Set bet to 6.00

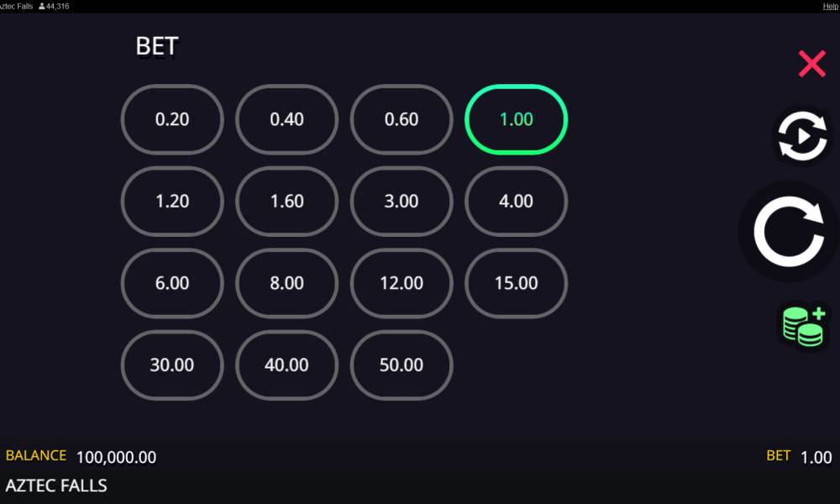click(x=172, y=283)
